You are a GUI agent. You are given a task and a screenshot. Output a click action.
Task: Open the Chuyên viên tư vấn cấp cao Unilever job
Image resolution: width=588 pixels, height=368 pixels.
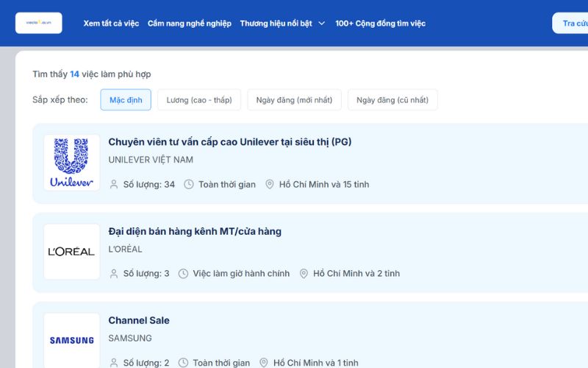[230, 142]
